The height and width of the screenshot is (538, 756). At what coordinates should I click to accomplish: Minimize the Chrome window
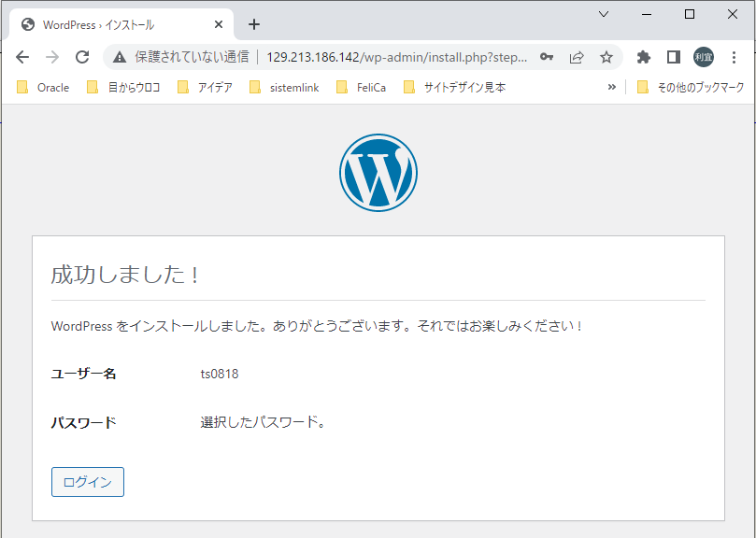tap(647, 14)
